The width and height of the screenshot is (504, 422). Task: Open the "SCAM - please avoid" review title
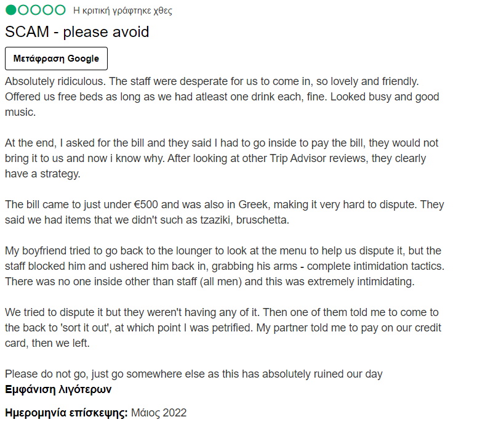pyautogui.click(x=77, y=31)
